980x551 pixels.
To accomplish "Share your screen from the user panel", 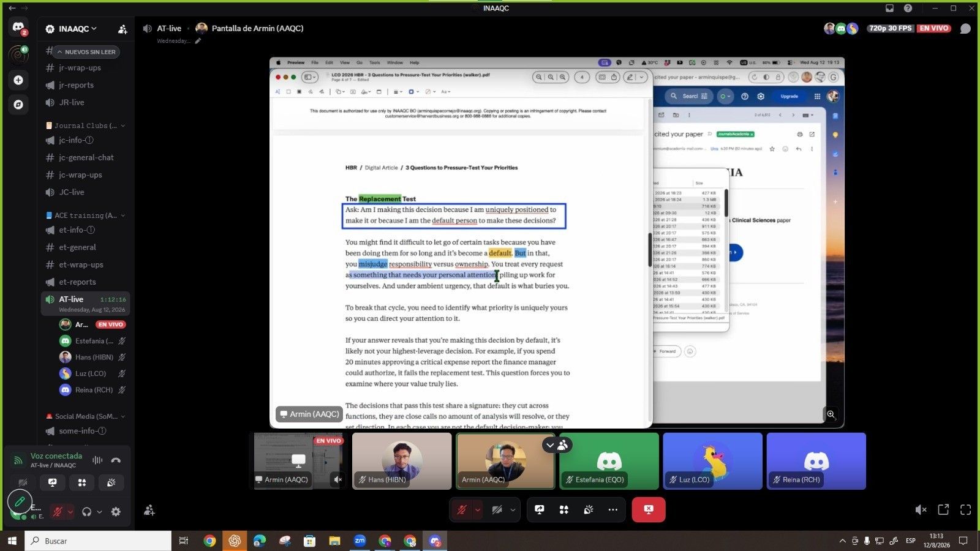I will [53, 482].
